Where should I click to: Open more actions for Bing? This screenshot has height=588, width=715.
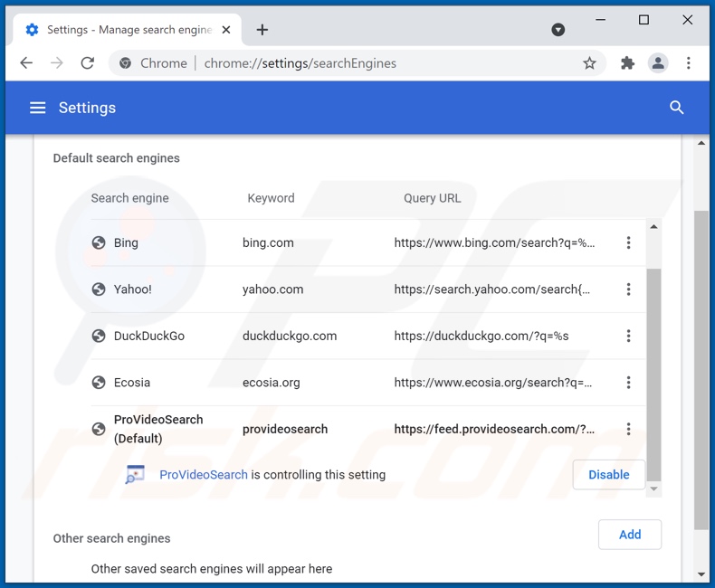[628, 242]
